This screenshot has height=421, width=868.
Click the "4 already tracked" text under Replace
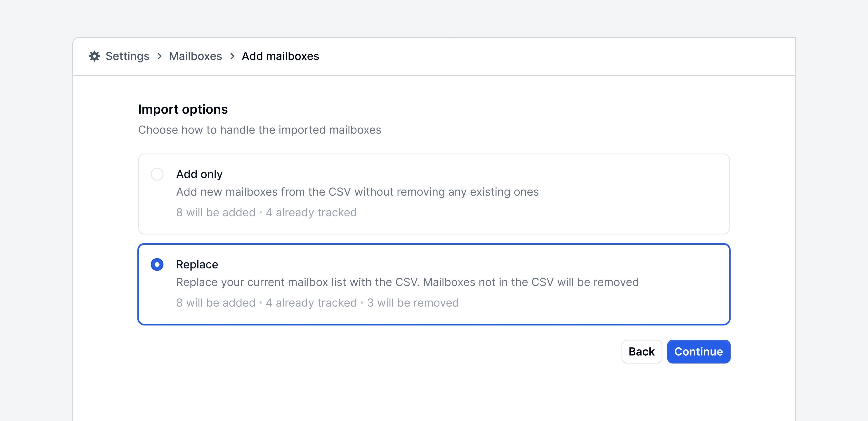(x=311, y=303)
